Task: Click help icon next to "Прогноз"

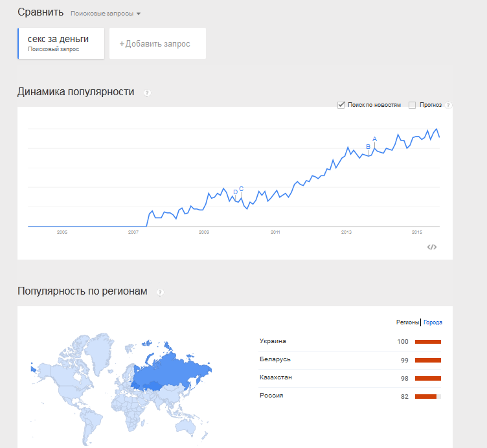Action: click(x=448, y=105)
